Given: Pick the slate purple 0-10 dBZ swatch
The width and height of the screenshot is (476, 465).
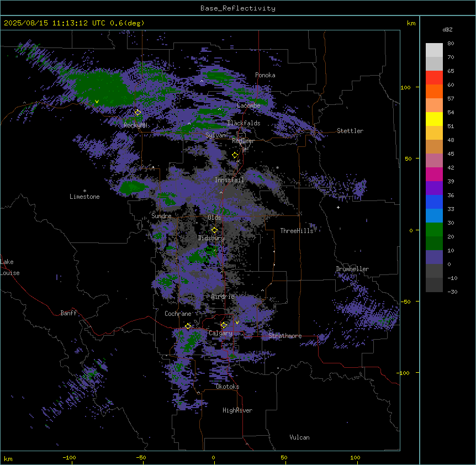Looking at the screenshot, I should (434, 257).
